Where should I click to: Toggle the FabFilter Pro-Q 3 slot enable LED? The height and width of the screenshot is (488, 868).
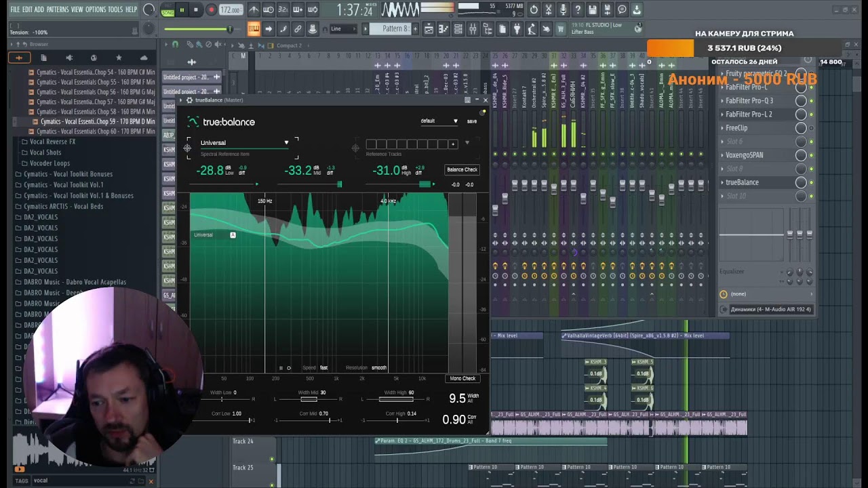pos(811,101)
